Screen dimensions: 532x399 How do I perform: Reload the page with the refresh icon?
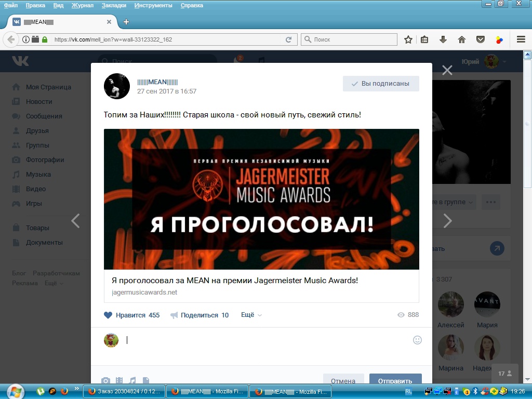289,39
